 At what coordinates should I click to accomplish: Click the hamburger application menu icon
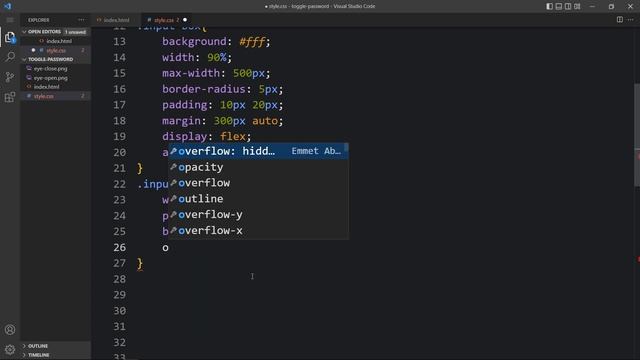(10, 20)
